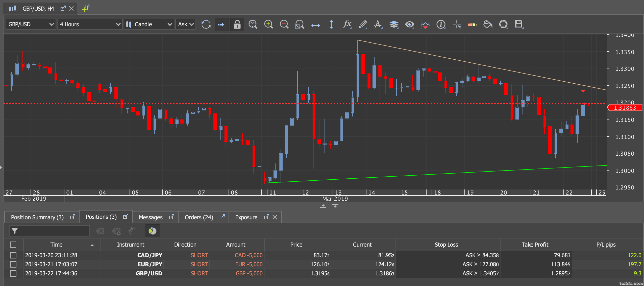The height and width of the screenshot is (286, 644).
Task: Expand chart panel with down arrow
Action: pos(335,206)
